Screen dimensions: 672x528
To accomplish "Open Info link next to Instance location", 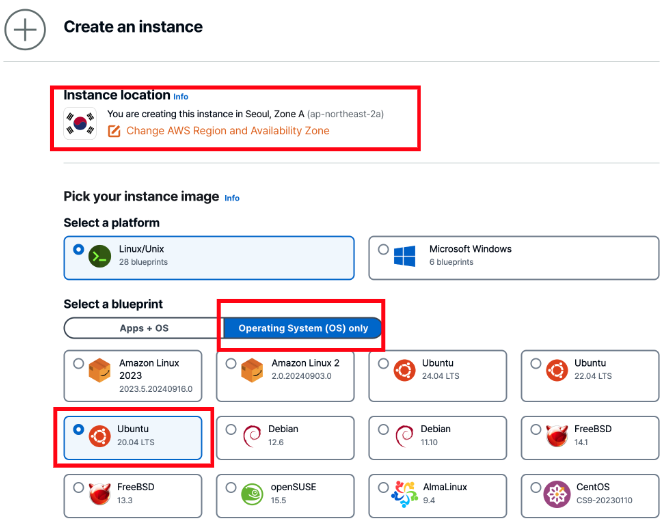I will (x=181, y=97).
